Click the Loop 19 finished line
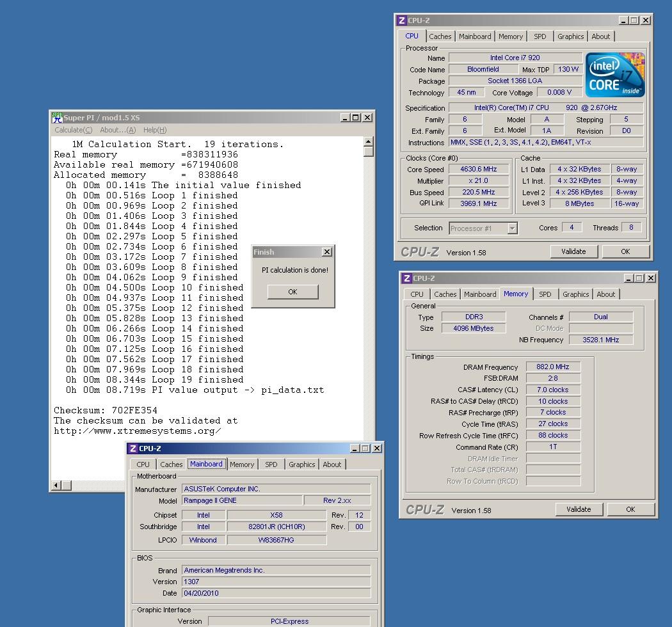 [155, 379]
